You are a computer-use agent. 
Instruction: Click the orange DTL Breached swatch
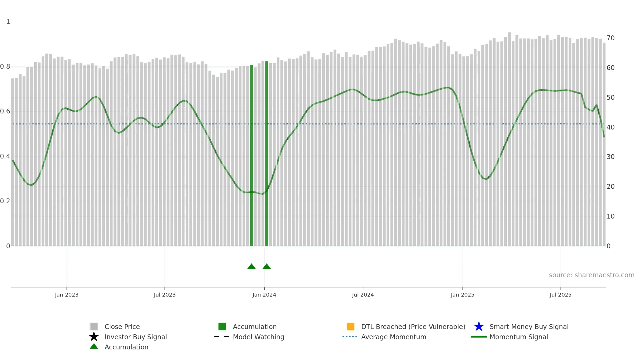350,327
